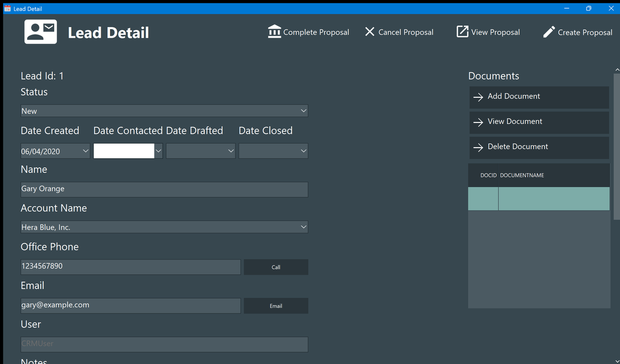Click the Create Proposal pencil icon
Image resolution: width=620 pixels, height=364 pixels.
click(x=549, y=32)
